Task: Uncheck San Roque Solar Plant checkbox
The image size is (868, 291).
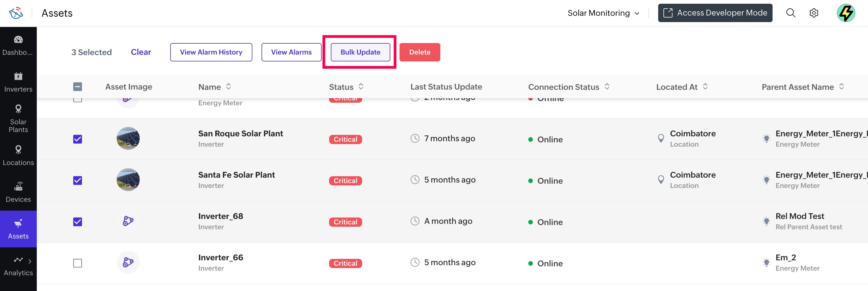Action: [78, 139]
